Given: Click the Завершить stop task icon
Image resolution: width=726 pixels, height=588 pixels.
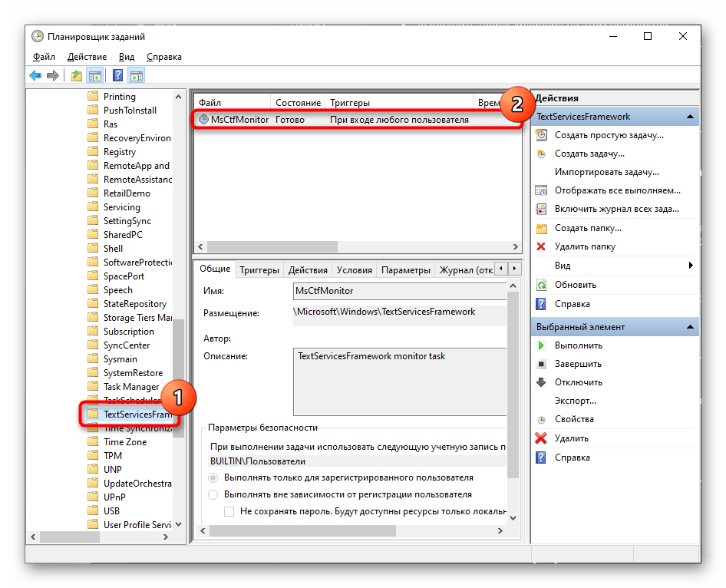Looking at the screenshot, I should pyautogui.click(x=541, y=364).
